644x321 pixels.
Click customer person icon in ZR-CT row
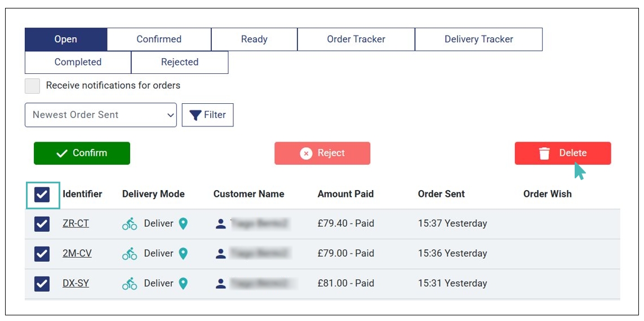(x=220, y=224)
